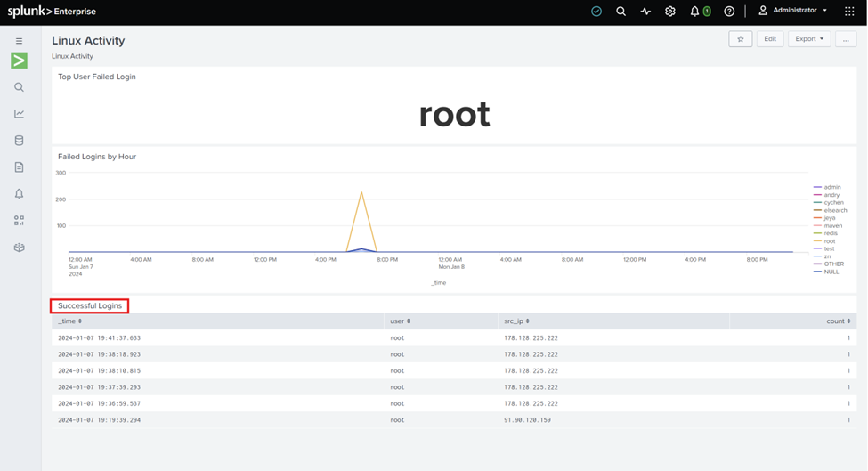The height and width of the screenshot is (471, 868).
Task: Favorite the dashboard with the star button
Action: coord(740,39)
